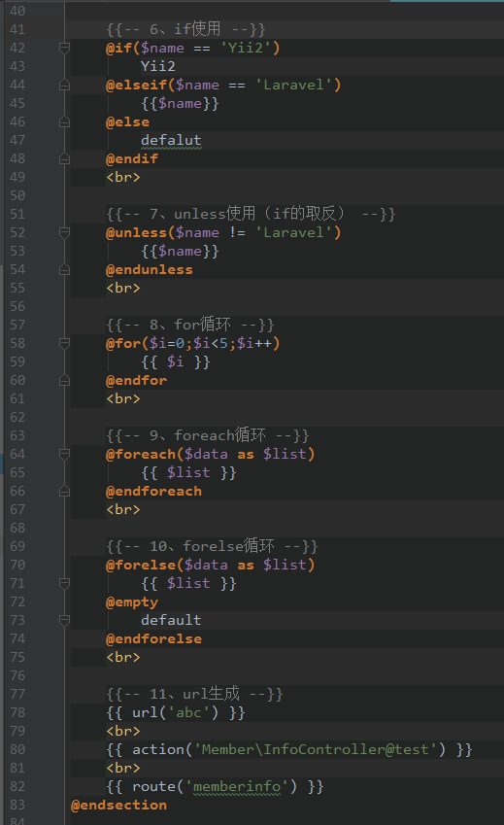Click line number 58 in gutter
This screenshot has height=825, width=504.
17,344
